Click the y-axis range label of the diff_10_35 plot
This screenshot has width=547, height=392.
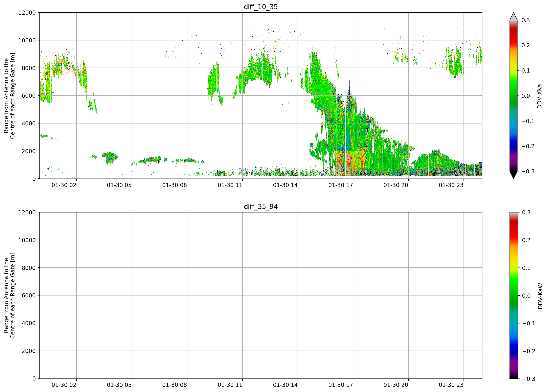pyautogui.click(x=9, y=96)
